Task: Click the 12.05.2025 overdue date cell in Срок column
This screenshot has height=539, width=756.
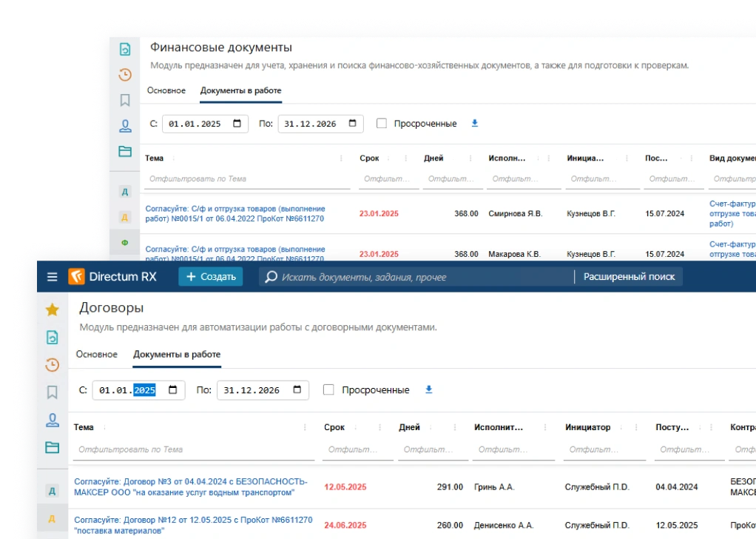Action: click(345, 487)
